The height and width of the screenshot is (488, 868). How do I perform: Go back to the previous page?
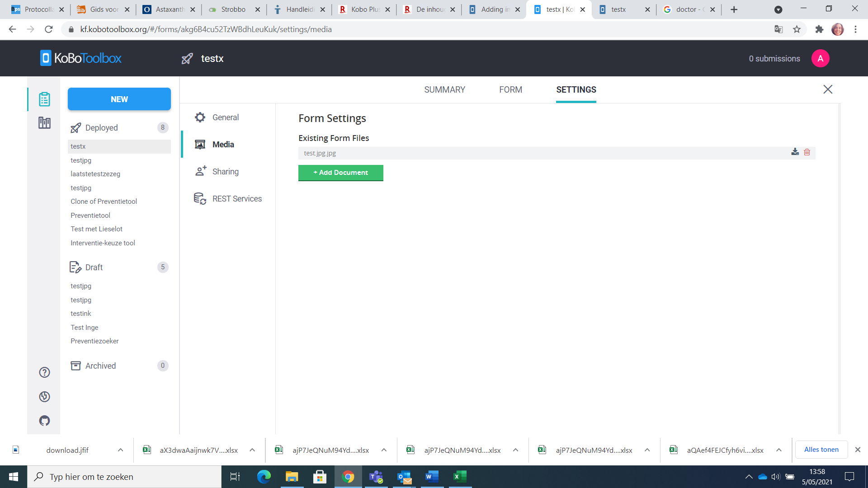12,29
